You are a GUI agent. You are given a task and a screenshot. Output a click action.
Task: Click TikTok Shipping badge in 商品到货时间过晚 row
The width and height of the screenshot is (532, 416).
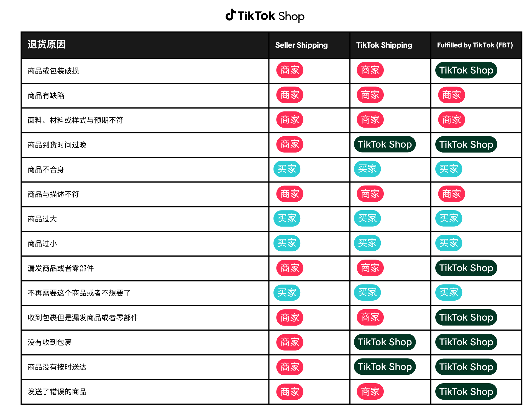click(385, 144)
